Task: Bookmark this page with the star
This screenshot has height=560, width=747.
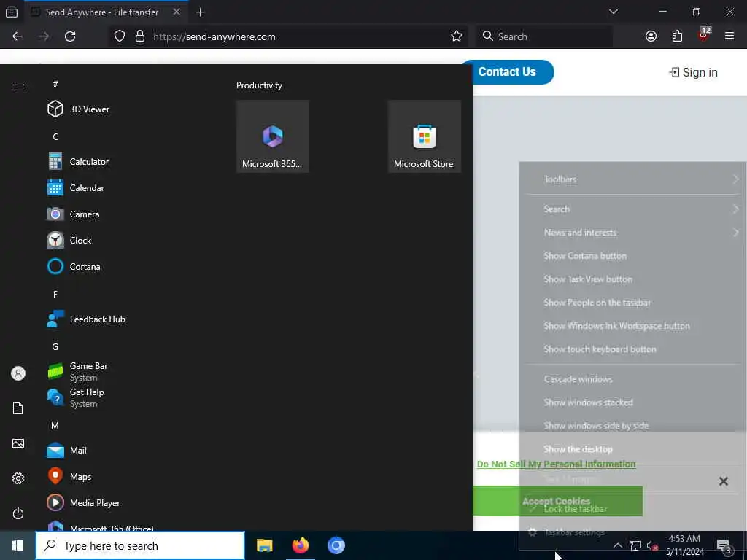Action: click(457, 36)
